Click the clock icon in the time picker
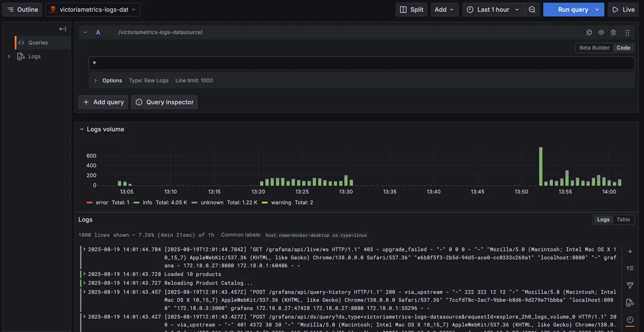This screenshot has height=332, width=644. [470, 9]
